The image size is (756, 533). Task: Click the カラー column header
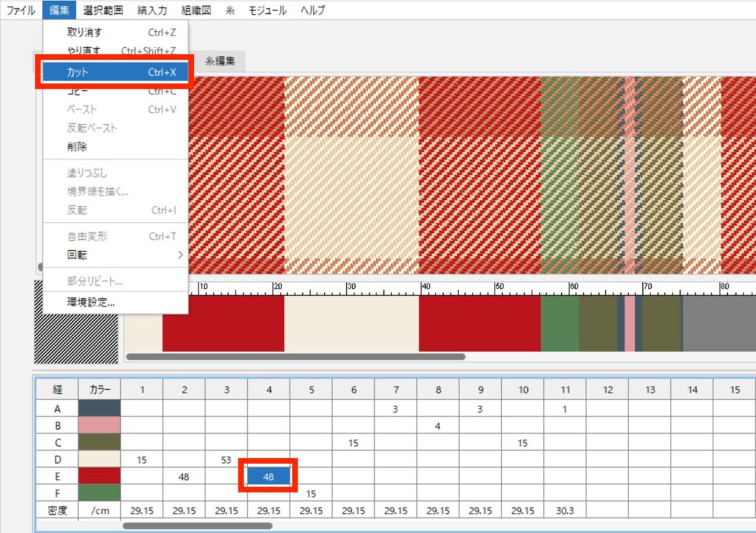[100, 389]
